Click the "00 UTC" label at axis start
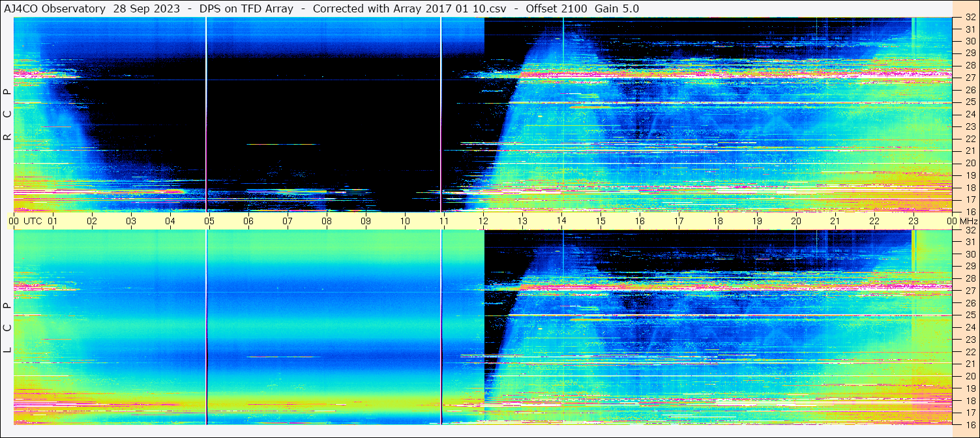980x438 pixels. (26, 221)
